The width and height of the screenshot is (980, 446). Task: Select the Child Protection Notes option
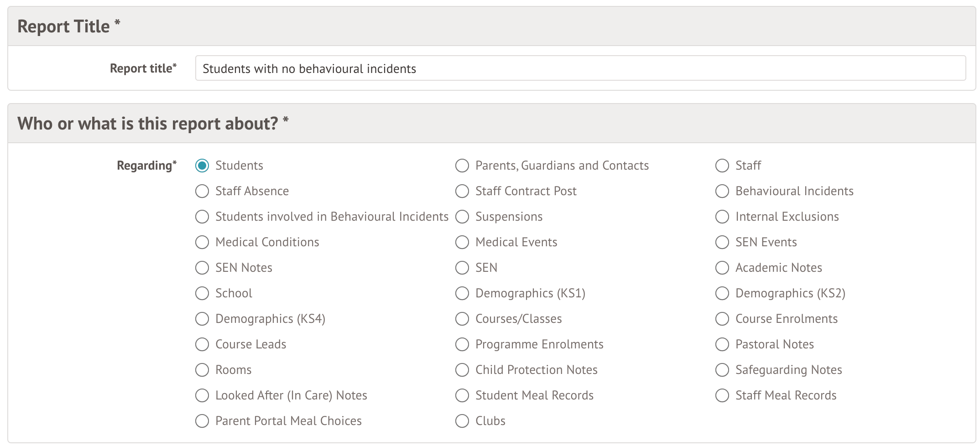462,370
